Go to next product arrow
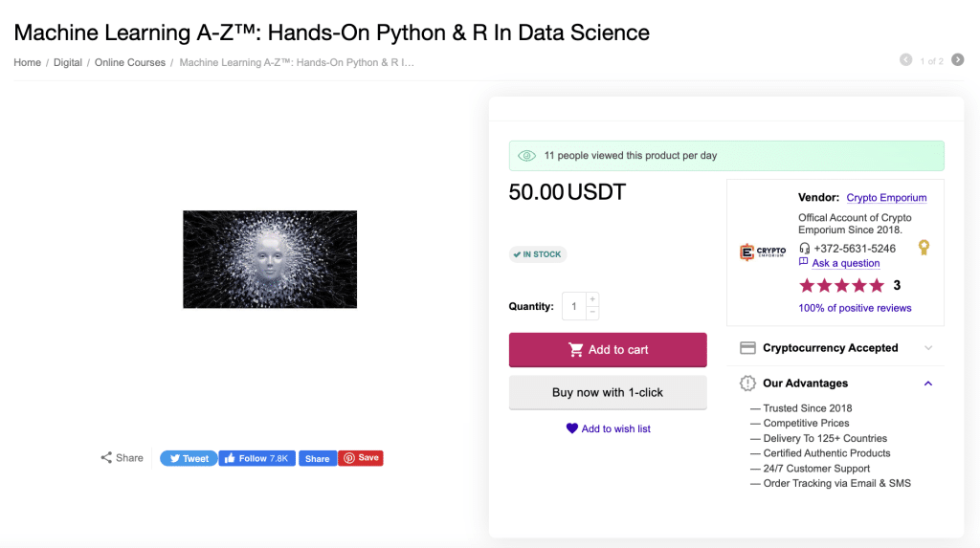 [957, 60]
